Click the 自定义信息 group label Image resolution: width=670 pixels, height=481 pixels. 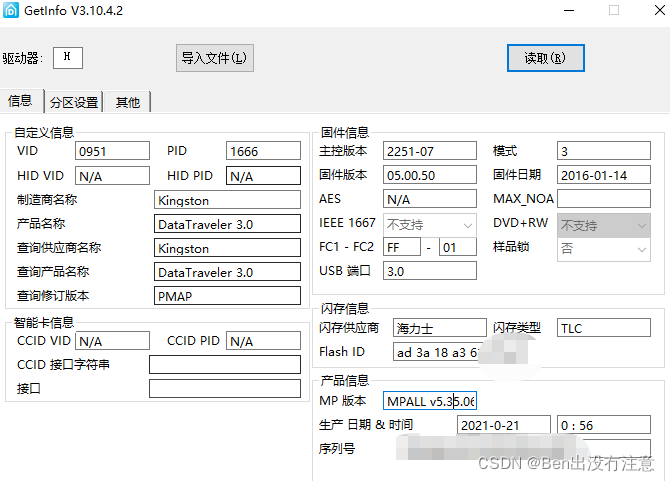(x=44, y=132)
